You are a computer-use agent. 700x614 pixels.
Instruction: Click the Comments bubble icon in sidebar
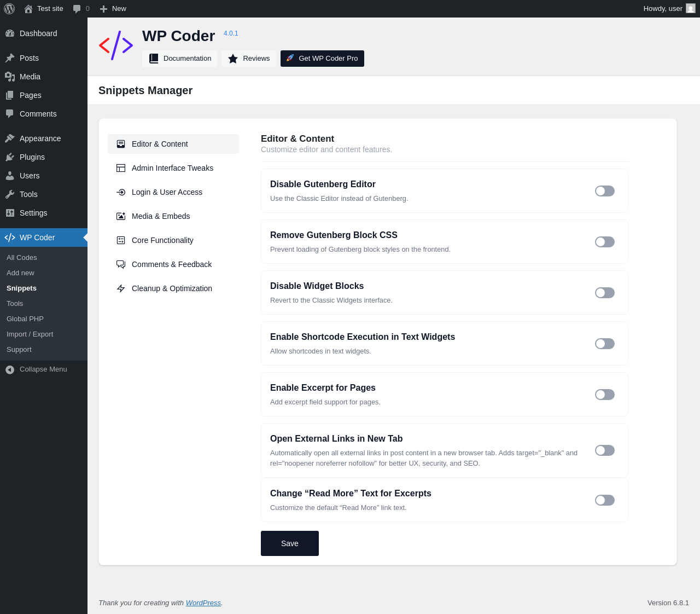[10, 114]
